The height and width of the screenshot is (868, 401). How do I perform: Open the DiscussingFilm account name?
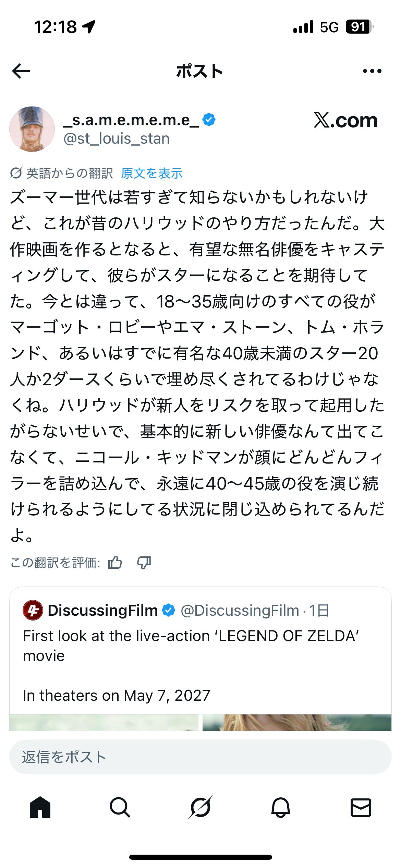click(x=102, y=611)
